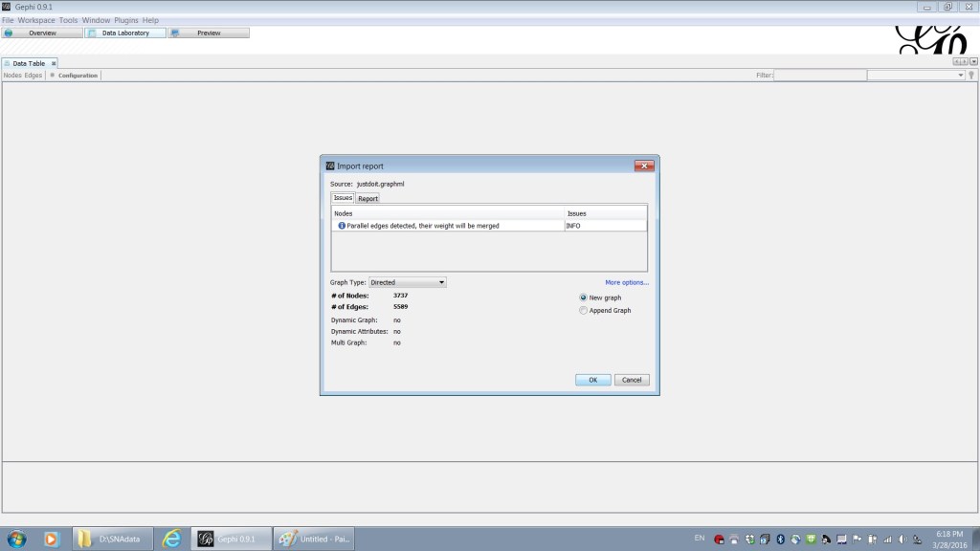This screenshot has width=980, height=551.
Task: Click the More options link
Action: [627, 282]
